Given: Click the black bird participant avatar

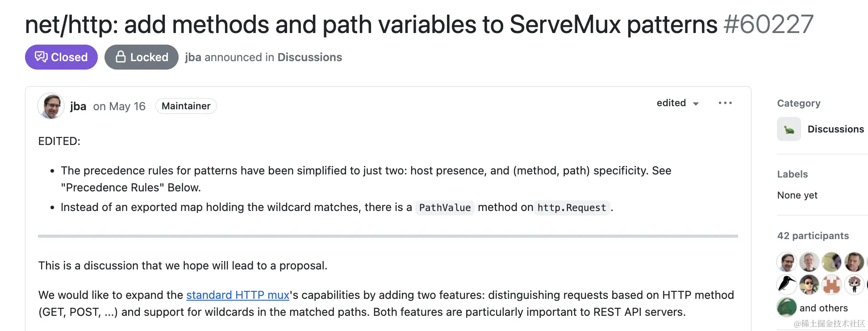Looking at the screenshot, I should [787, 284].
